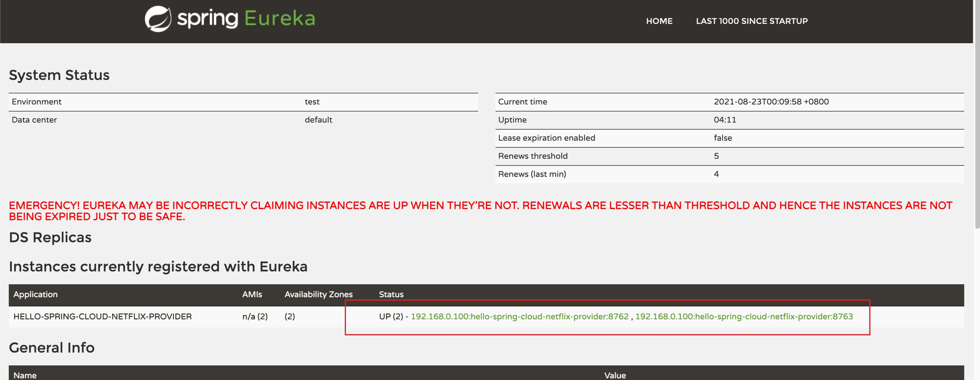Click the spring Eureka brand text

click(x=246, y=19)
